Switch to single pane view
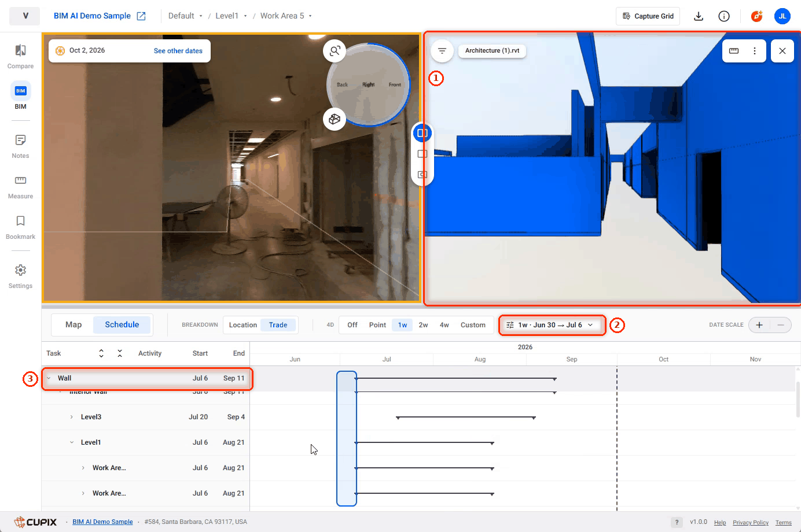 click(422, 154)
